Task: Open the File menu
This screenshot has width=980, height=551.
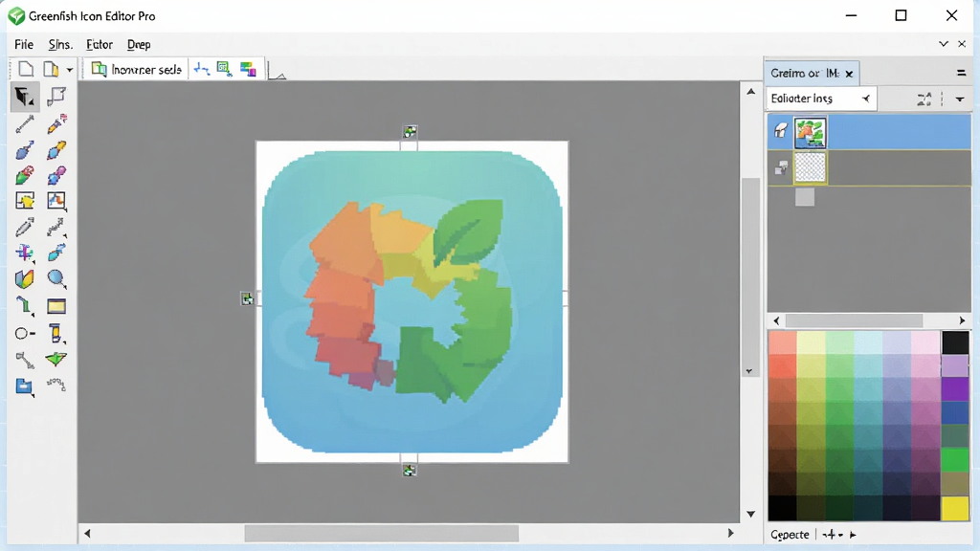Action: 24,44
